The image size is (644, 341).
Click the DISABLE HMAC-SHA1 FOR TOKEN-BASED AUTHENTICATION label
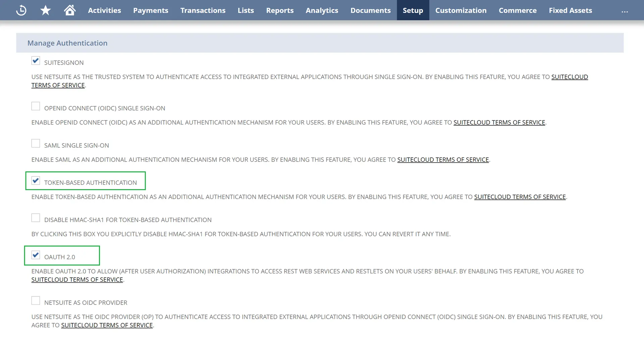128,220
